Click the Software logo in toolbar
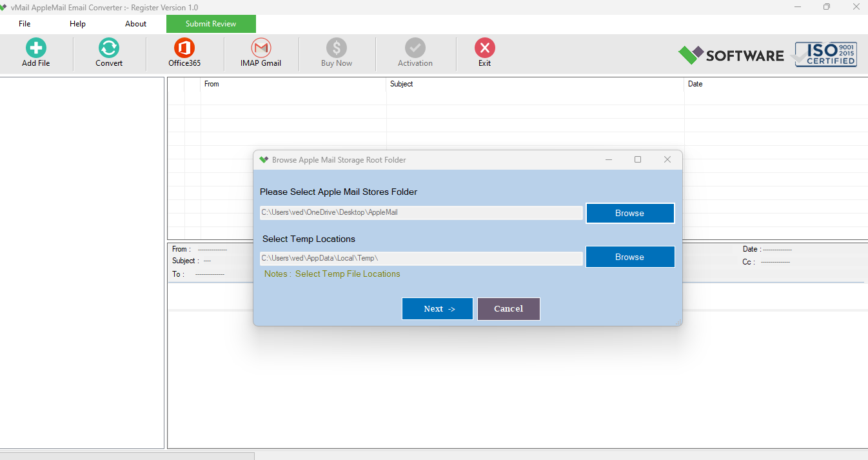Viewport: 868px width, 460px height. click(x=731, y=55)
